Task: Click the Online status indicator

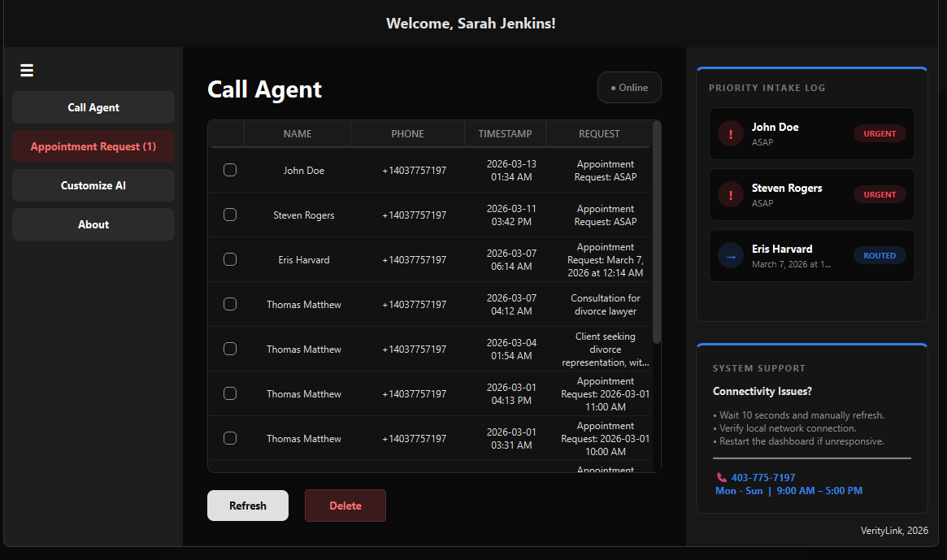Action: coord(629,87)
